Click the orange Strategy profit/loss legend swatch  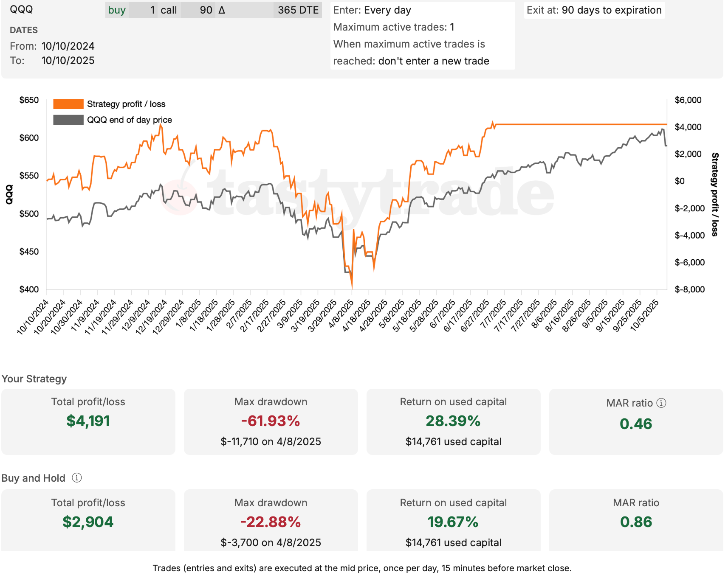pyautogui.click(x=68, y=104)
